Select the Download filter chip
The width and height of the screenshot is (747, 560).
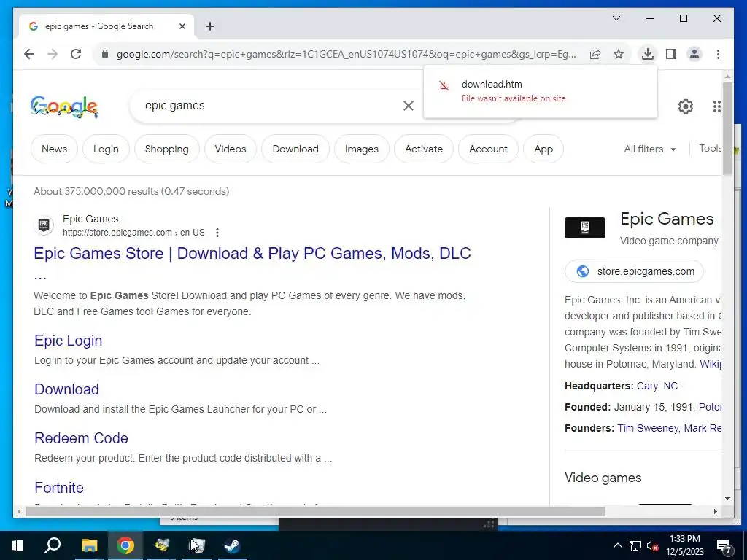pos(295,149)
